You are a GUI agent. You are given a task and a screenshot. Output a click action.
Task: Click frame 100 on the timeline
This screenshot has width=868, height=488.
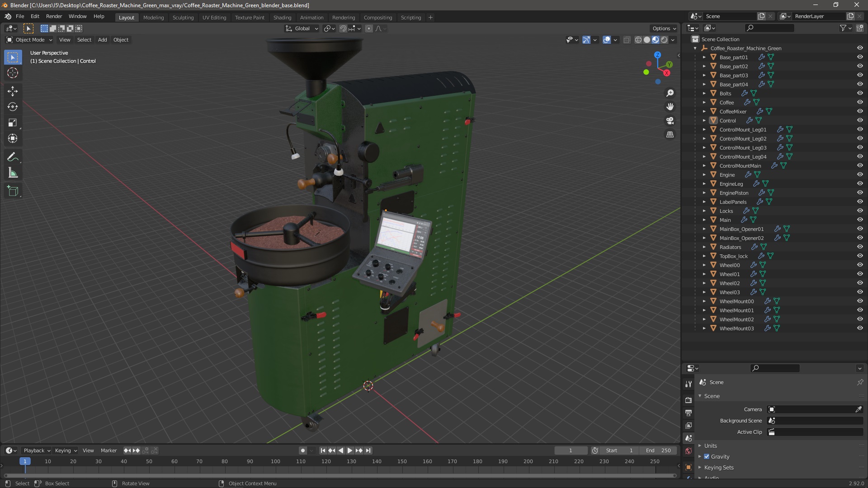(275, 461)
